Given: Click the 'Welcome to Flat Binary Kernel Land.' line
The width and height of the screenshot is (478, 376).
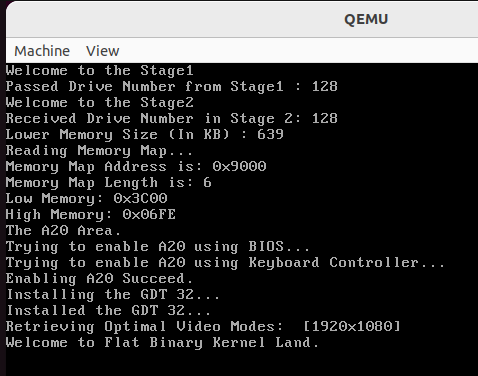Looking at the screenshot, I should [162, 343].
